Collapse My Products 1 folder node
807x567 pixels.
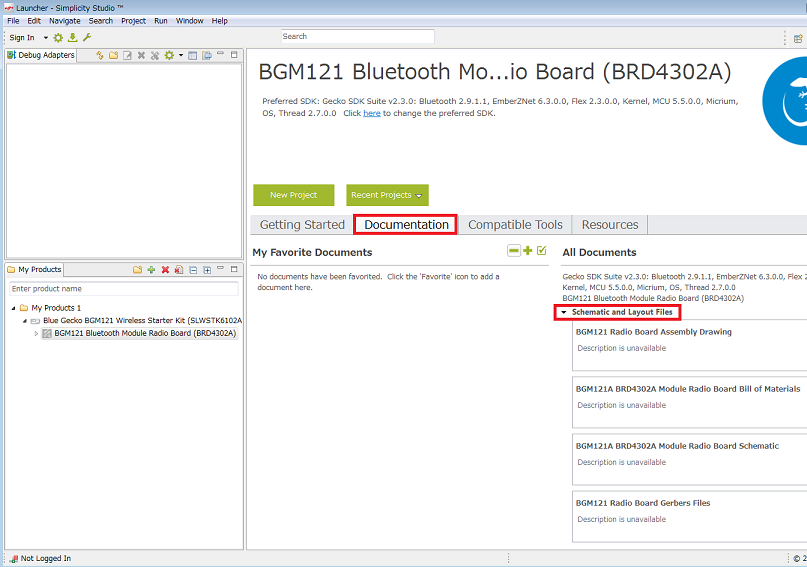13,308
